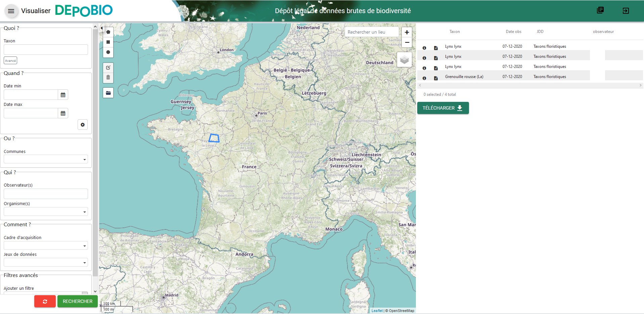
Task: Sort the table by the observateur column
Action: pyautogui.click(x=603, y=32)
